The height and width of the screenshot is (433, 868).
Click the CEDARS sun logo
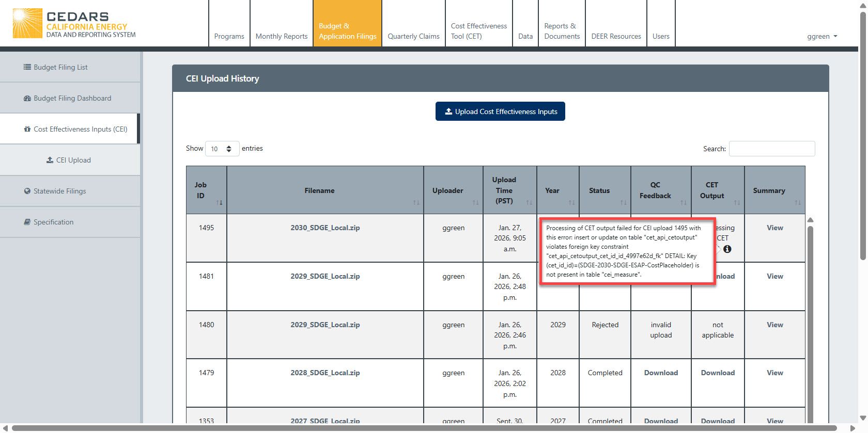(x=27, y=23)
